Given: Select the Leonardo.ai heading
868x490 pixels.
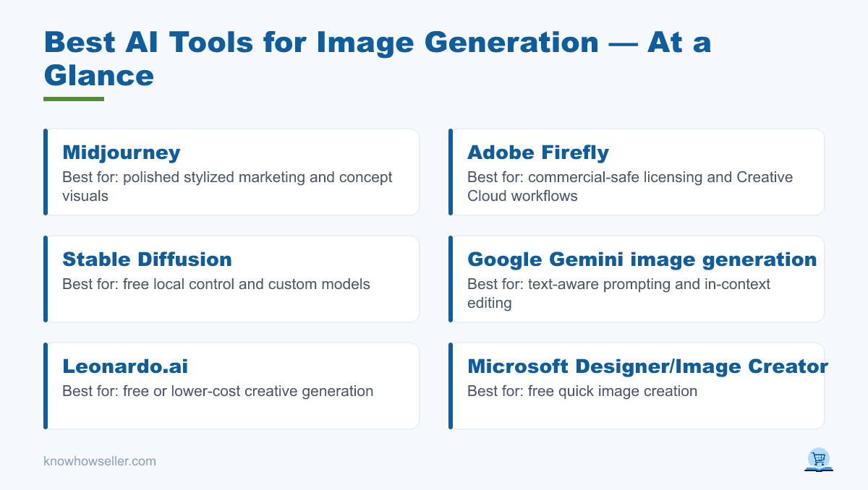Looking at the screenshot, I should pyautogui.click(x=125, y=366).
